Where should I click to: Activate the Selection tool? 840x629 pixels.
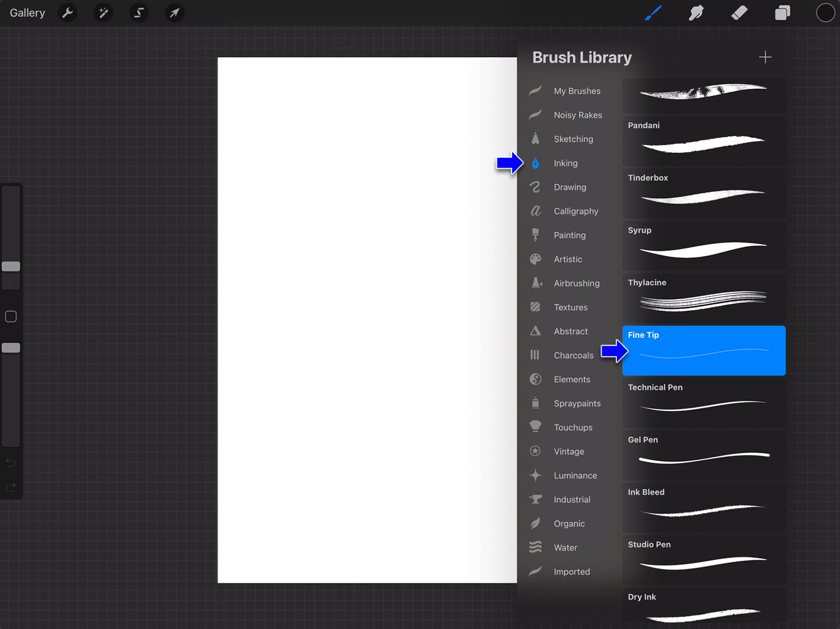[x=139, y=13]
